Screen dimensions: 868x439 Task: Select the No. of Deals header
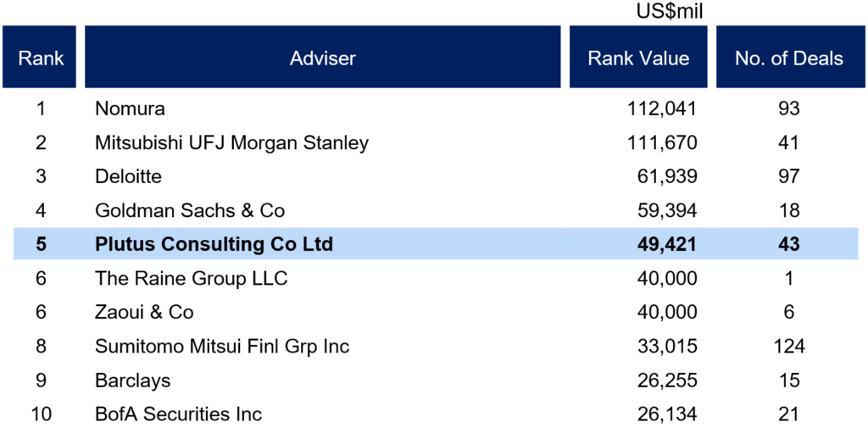(789, 57)
